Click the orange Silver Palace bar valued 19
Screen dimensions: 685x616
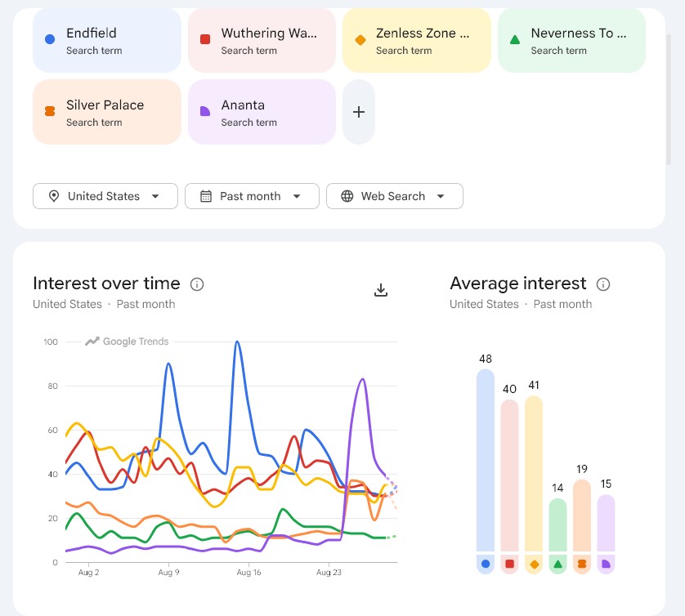coord(582,516)
